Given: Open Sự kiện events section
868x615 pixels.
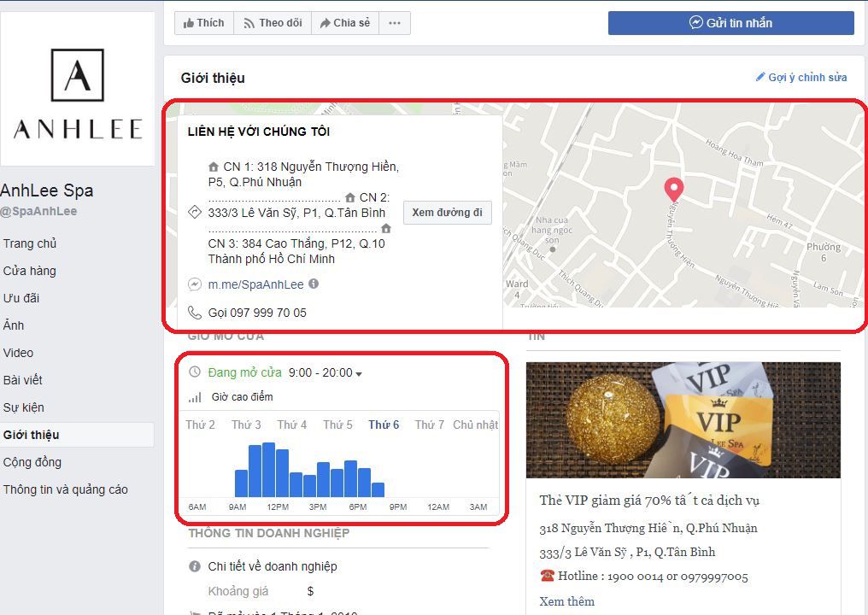Looking at the screenshot, I should tap(24, 407).
